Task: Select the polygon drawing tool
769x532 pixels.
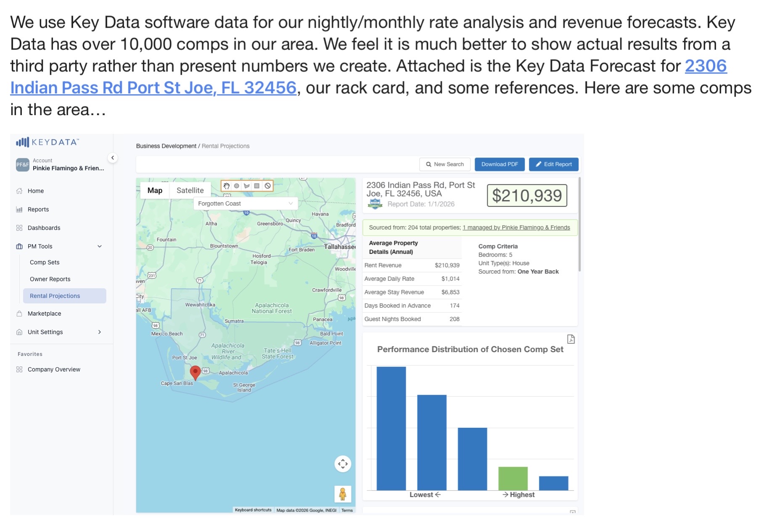Action: tap(247, 186)
